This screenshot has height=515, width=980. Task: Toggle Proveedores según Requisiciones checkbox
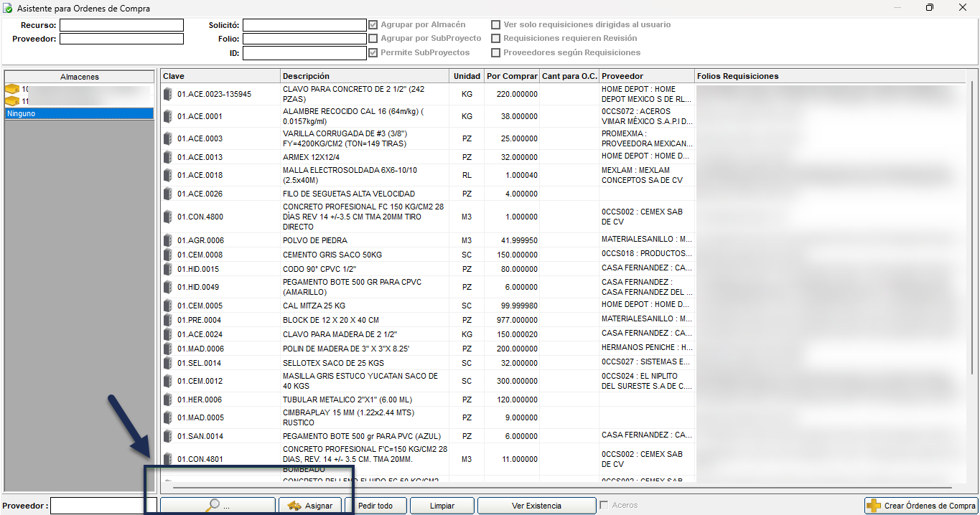coord(496,52)
